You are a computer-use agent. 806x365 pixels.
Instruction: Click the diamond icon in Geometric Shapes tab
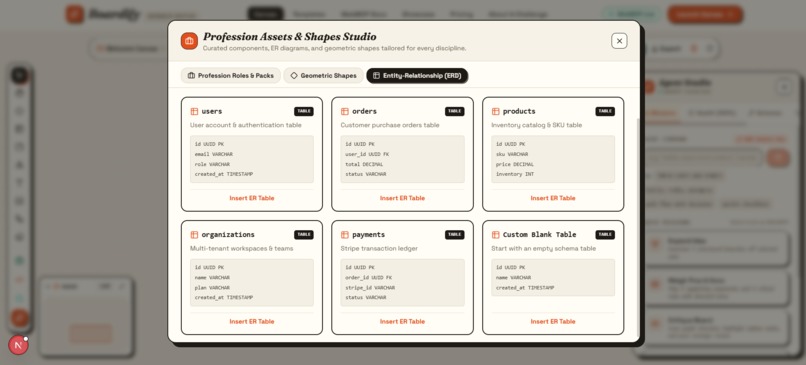pos(294,76)
